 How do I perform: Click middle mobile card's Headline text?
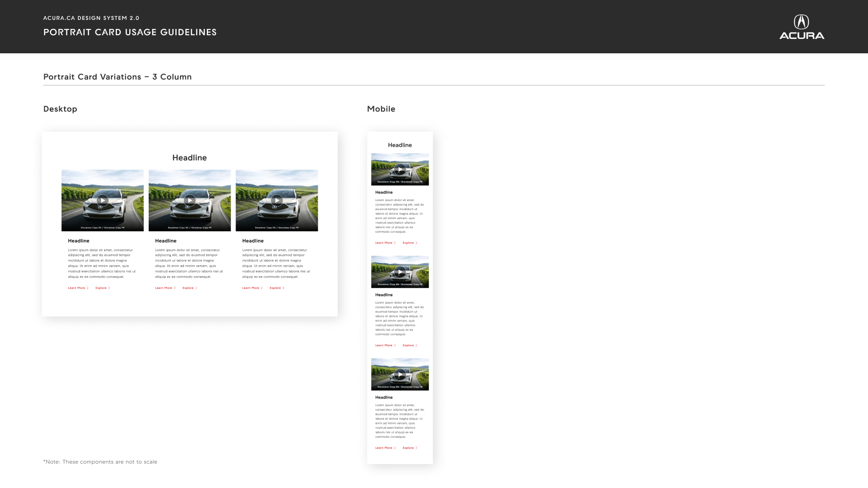click(384, 295)
